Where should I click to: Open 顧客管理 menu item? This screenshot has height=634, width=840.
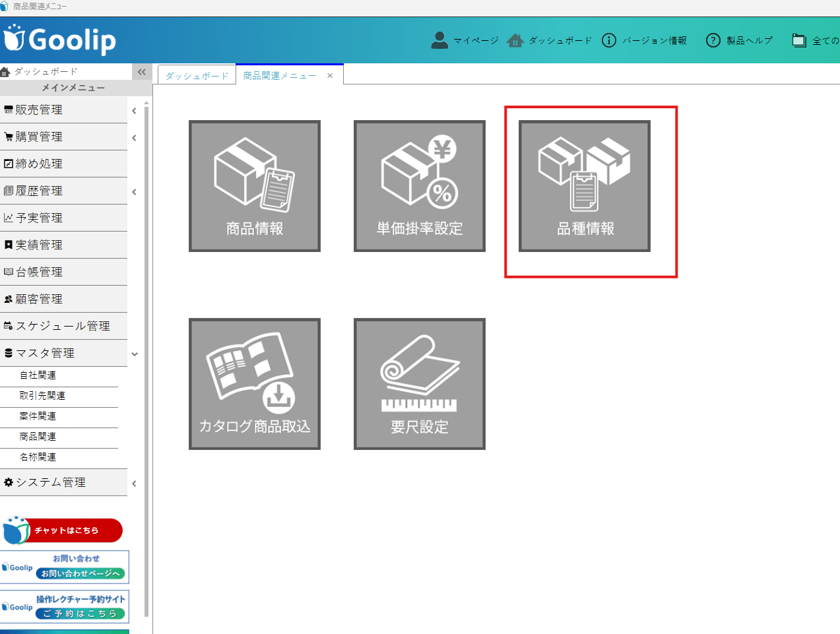63,300
